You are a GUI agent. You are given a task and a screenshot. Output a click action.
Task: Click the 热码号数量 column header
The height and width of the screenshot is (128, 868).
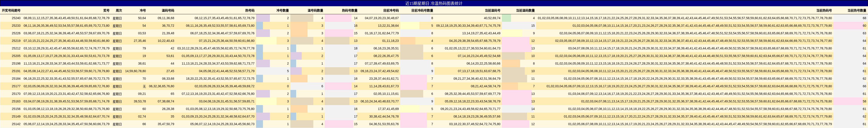coord(350,10)
